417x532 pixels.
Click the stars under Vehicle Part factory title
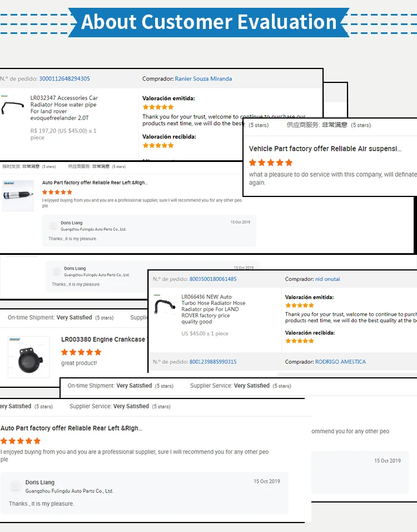point(270,162)
